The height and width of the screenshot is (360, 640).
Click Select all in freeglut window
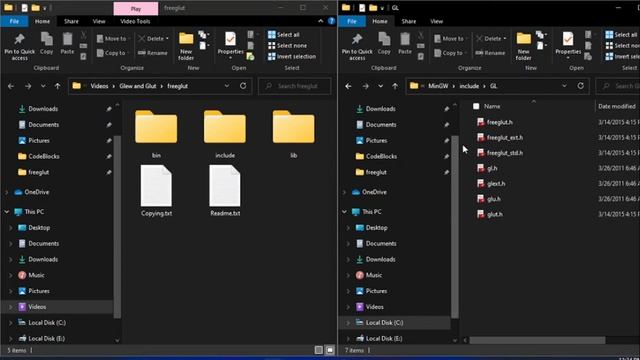click(x=284, y=35)
